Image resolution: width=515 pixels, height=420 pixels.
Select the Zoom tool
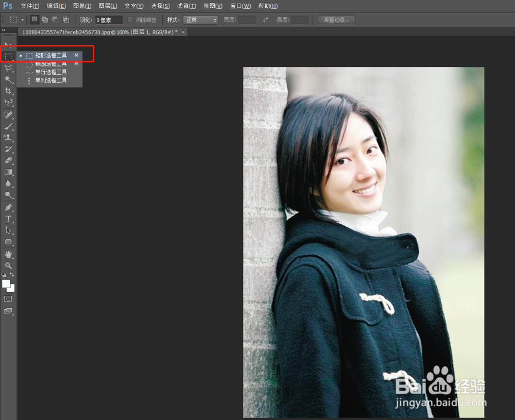(8, 265)
